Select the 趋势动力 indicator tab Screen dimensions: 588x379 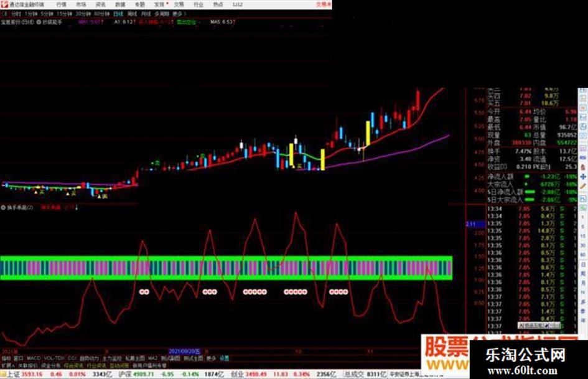(x=89, y=358)
